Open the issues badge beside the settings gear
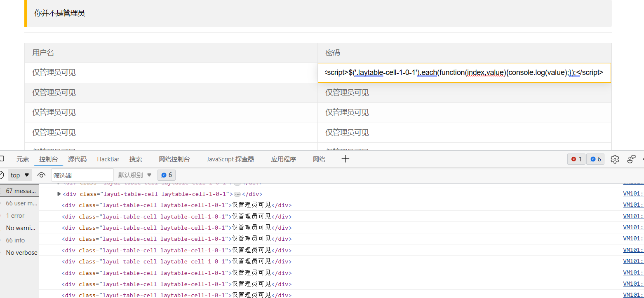644x298 pixels. 595,159
